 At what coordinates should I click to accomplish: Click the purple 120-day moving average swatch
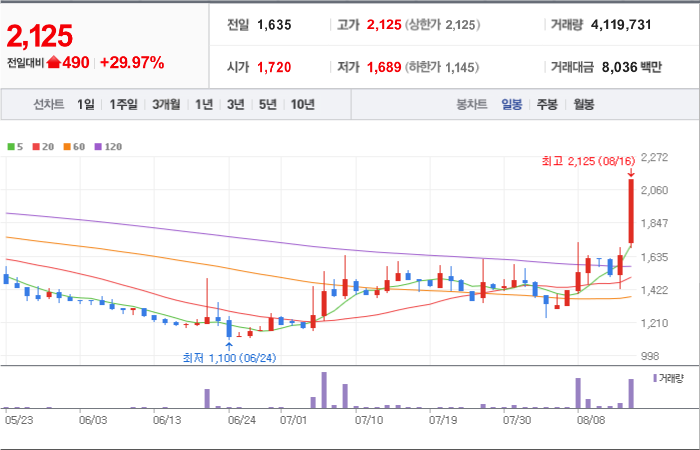coord(98,147)
